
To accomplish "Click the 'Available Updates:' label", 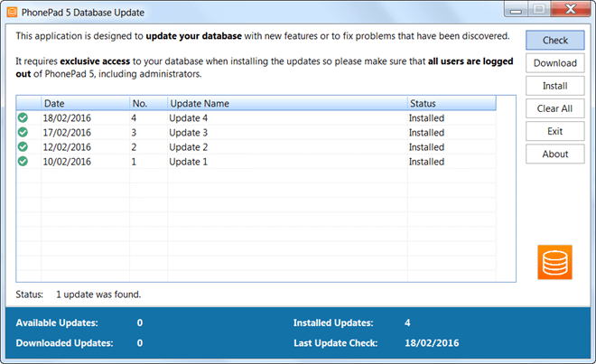I will click(x=57, y=323).
